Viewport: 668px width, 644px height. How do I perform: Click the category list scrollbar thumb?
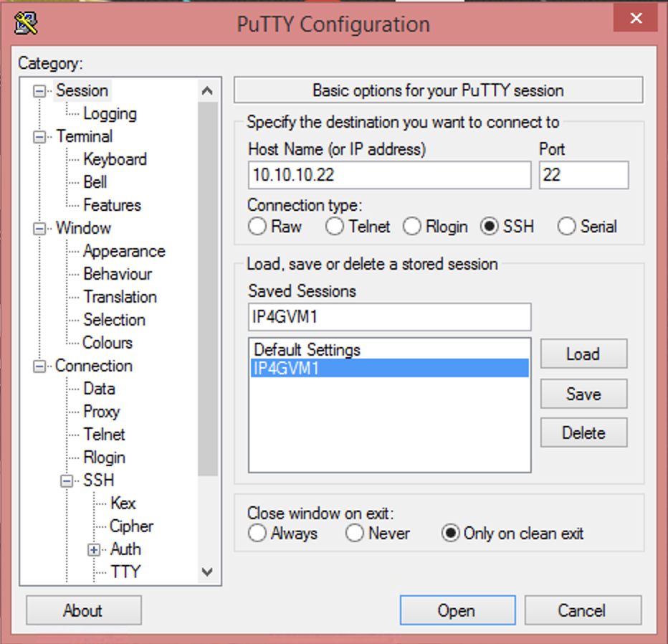coord(208,289)
